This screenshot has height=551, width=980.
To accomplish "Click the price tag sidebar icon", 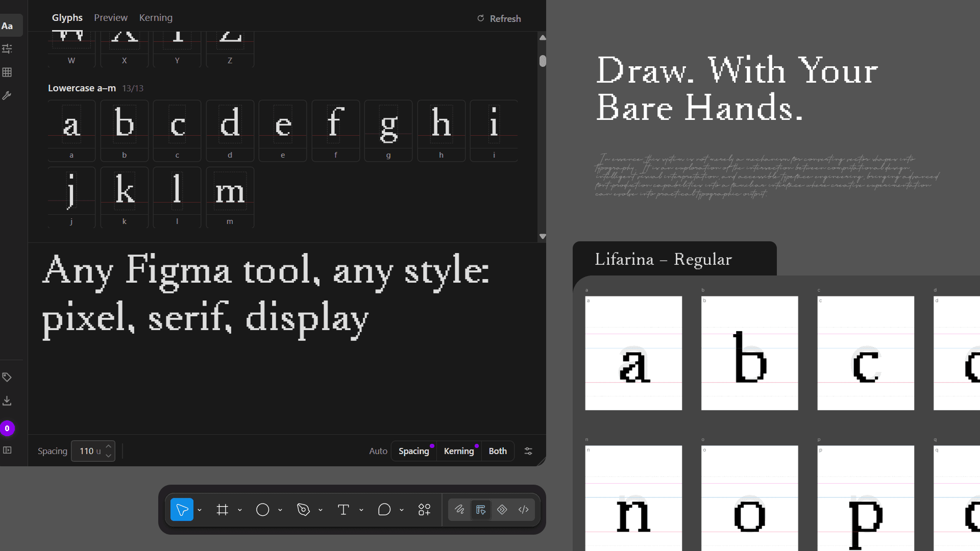I will click(7, 378).
